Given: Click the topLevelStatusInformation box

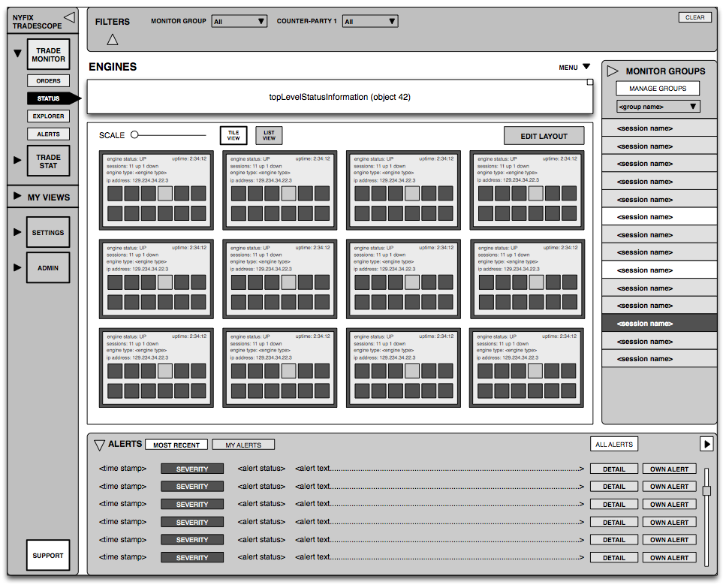Looking at the screenshot, I should tap(340, 97).
